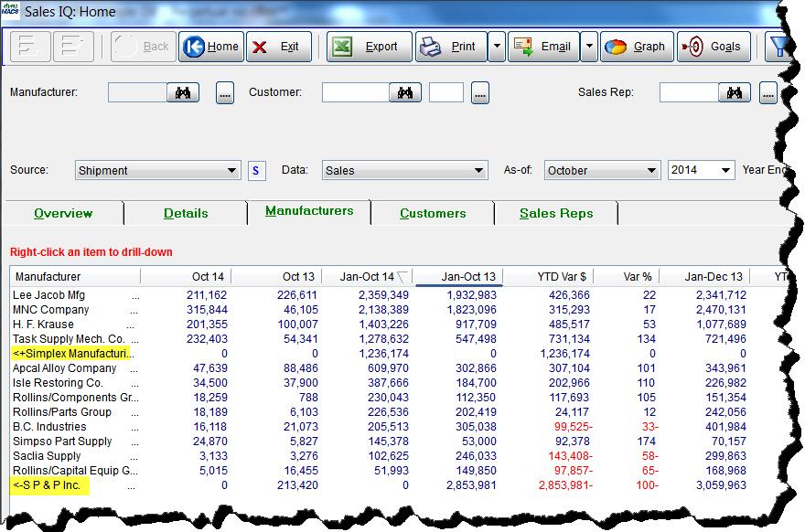Image resolution: width=805 pixels, height=532 pixels.
Task: Click the Customer binoculars search icon
Action: tap(405, 93)
